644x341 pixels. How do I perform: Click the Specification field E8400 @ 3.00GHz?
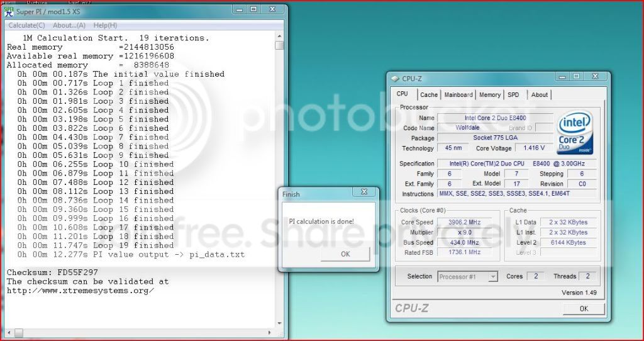[517, 164]
